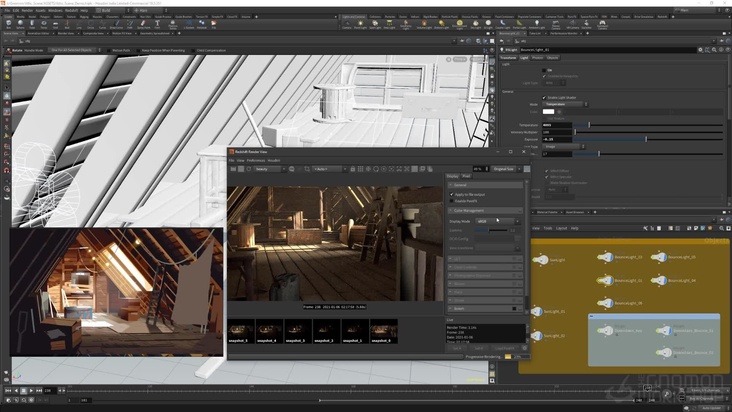Switch to the Objects parameter tab

[x=552, y=58]
